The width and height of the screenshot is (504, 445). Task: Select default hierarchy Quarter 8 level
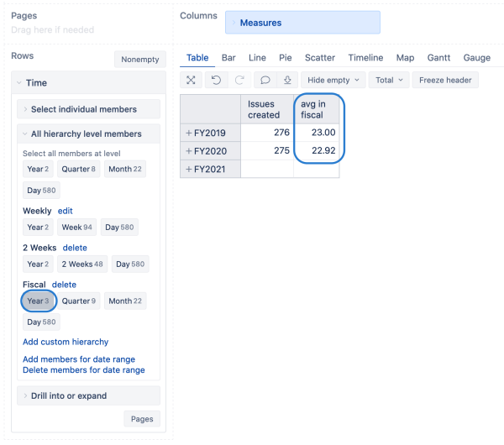pyautogui.click(x=78, y=169)
